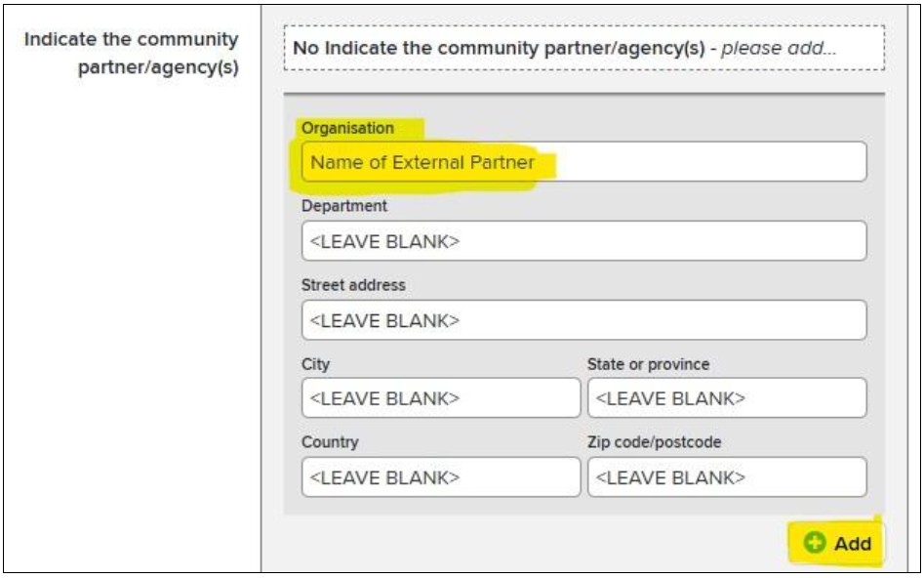
Task: Click the State or province label
Action: point(648,364)
